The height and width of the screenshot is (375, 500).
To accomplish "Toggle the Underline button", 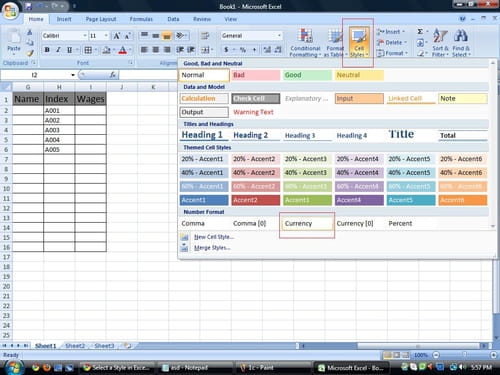I will pos(69,50).
